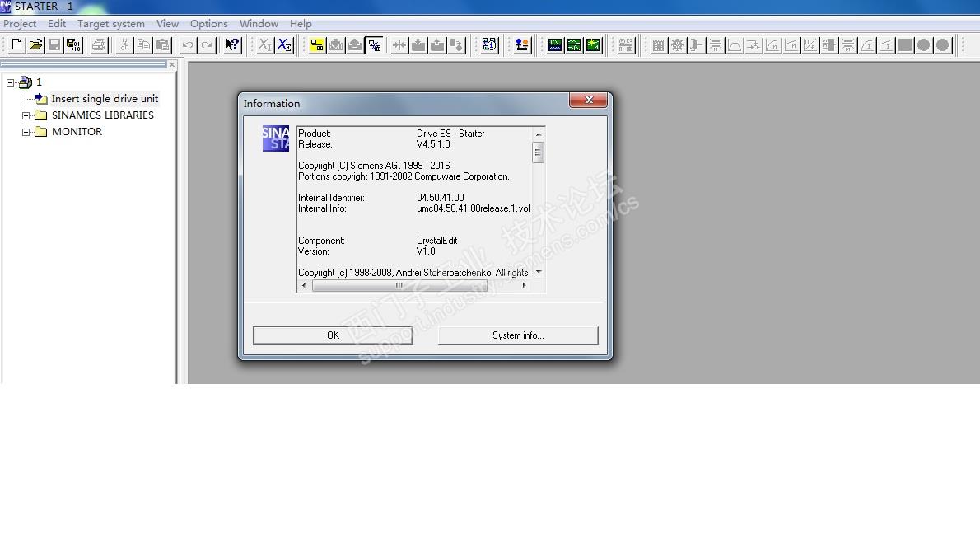
Task: Collapse project 1 tree node
Action: (10, 82)
